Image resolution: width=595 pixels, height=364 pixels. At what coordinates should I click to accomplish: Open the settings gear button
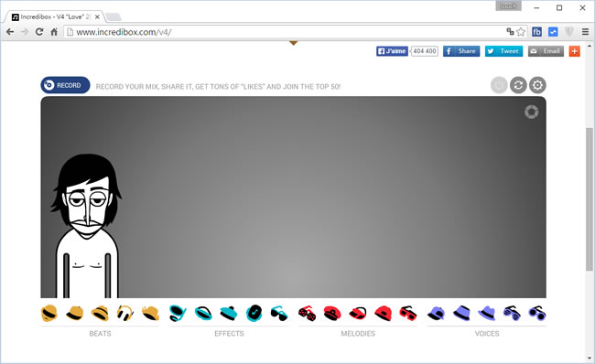537,85
